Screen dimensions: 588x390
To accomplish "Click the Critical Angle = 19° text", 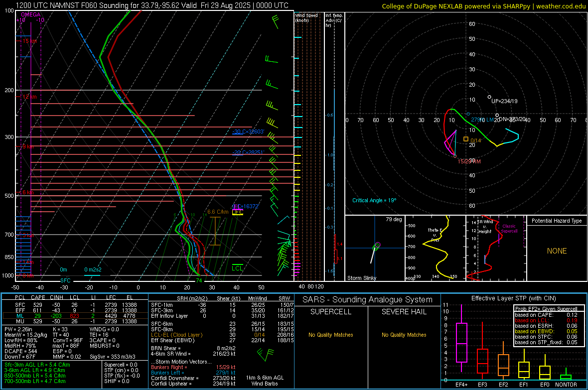I will pos(374,200).
